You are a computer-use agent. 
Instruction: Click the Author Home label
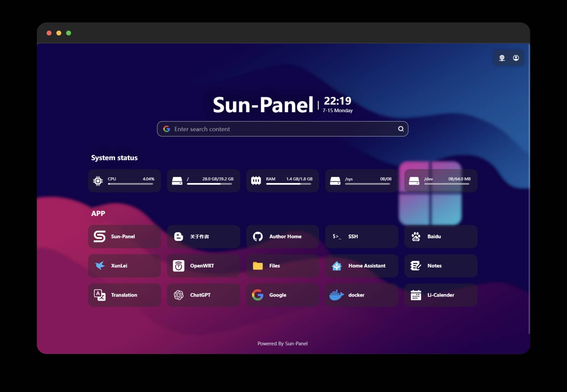pyautogui.click(x=285, y=236)
